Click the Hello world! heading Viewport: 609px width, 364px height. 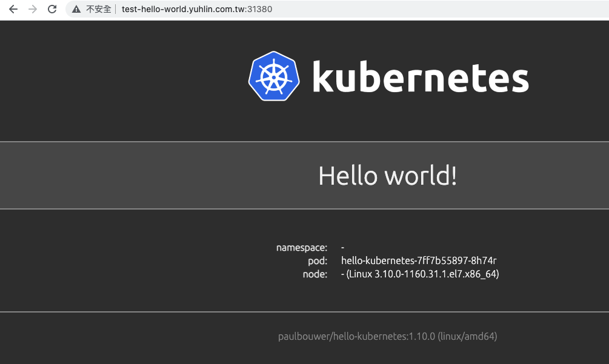click(387, 176)
